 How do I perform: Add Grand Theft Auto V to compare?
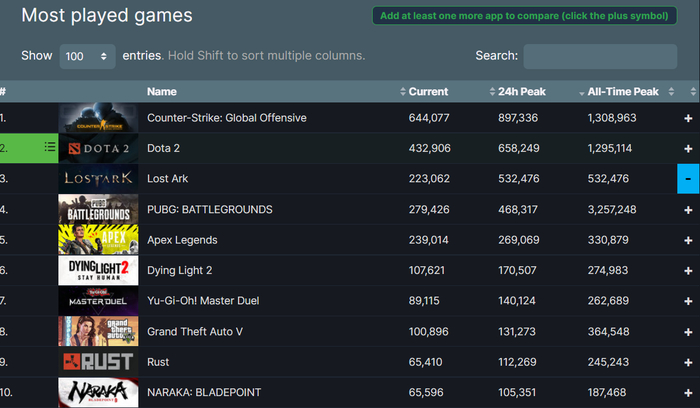[688, 332]
